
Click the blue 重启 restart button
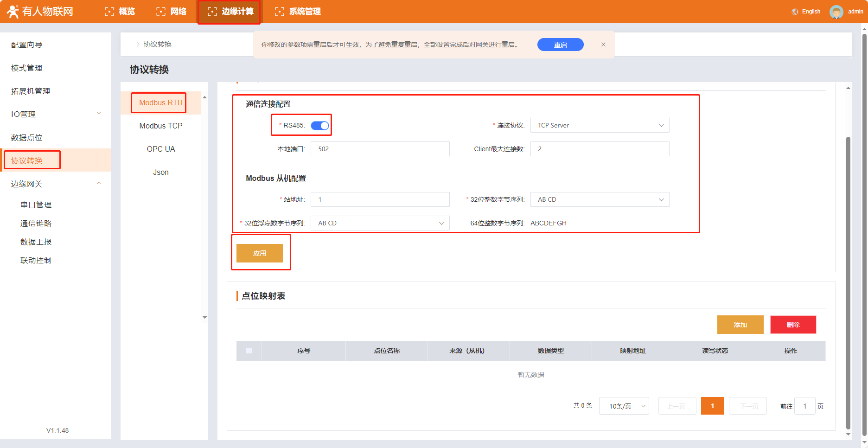click(x=560, y=45)
